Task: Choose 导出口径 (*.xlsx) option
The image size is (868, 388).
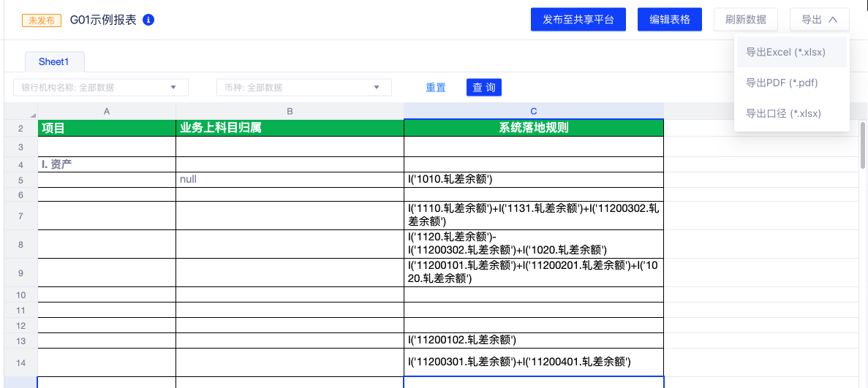Action: click(x=783, y=113)
